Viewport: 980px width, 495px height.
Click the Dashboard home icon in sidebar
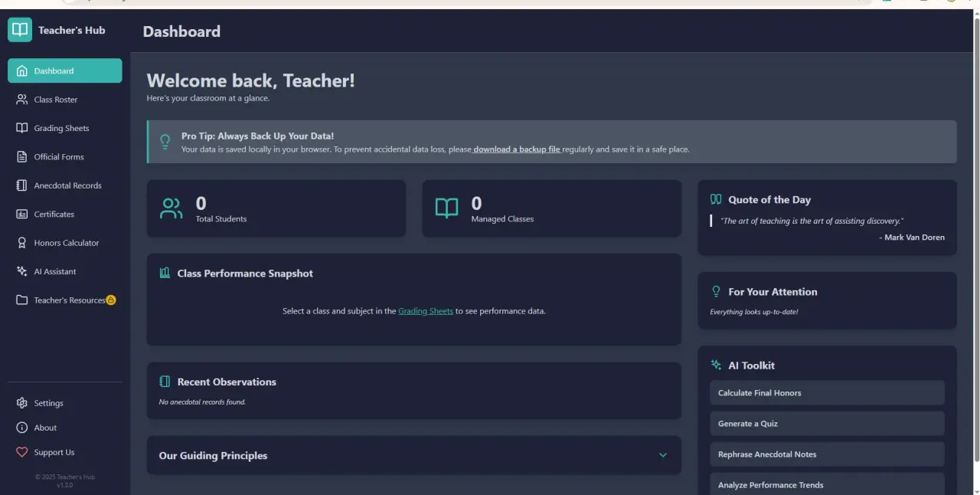(x=22, y=70)
